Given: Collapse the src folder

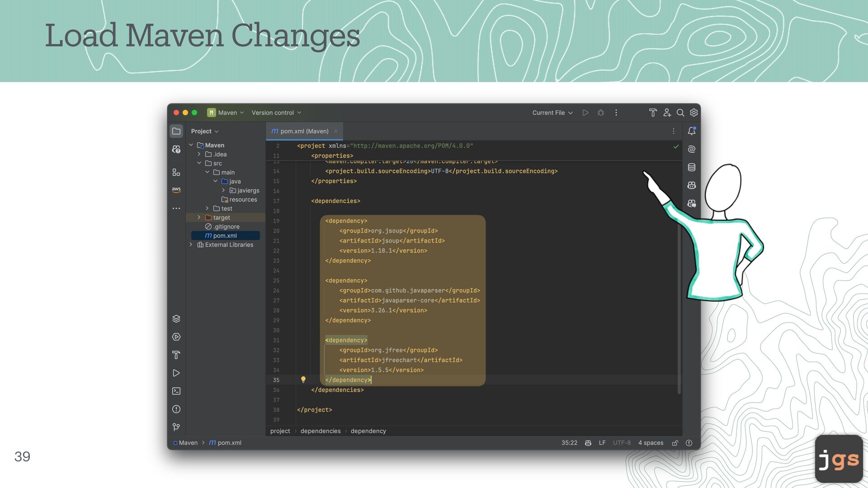Looking at the screenshot, I should point(199,163).
